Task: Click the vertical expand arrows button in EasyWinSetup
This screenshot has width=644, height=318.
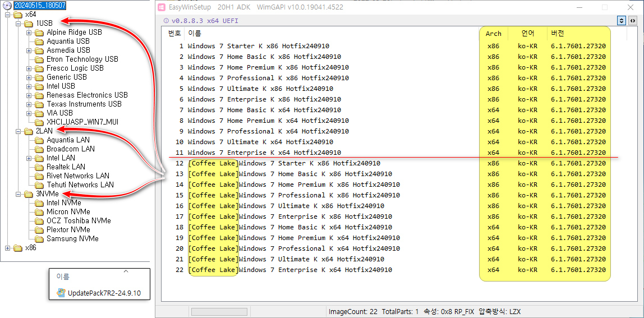Action: click(x=622, y=21)
